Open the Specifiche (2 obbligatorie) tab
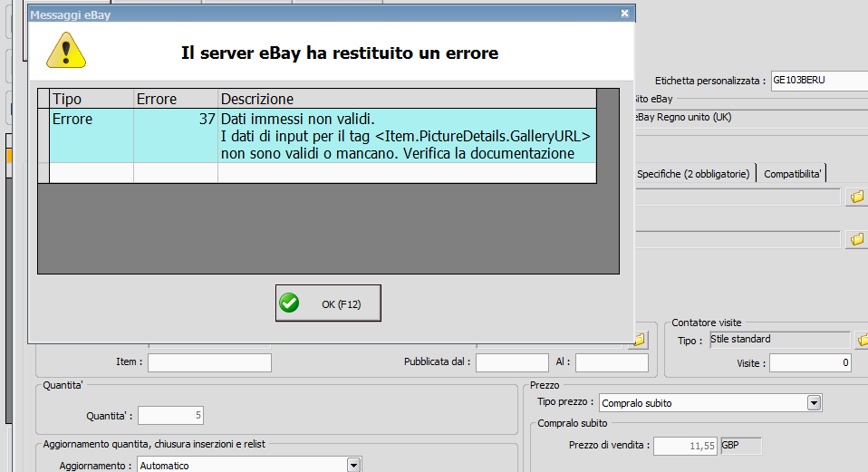 point(693,174)
